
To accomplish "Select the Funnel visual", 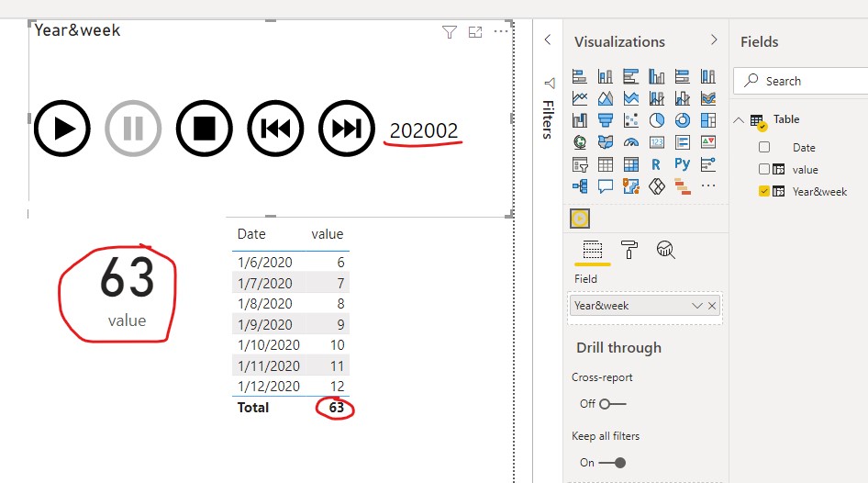I will (x=605, y=120).
